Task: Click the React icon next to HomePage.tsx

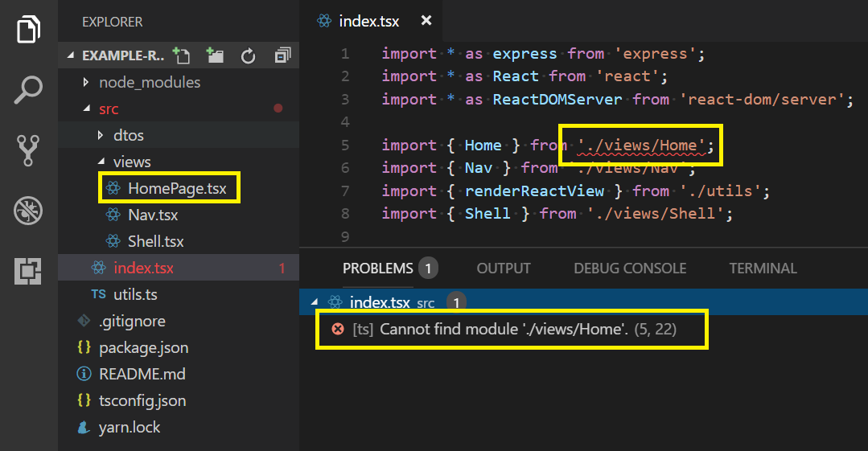Action: [113, 188]
